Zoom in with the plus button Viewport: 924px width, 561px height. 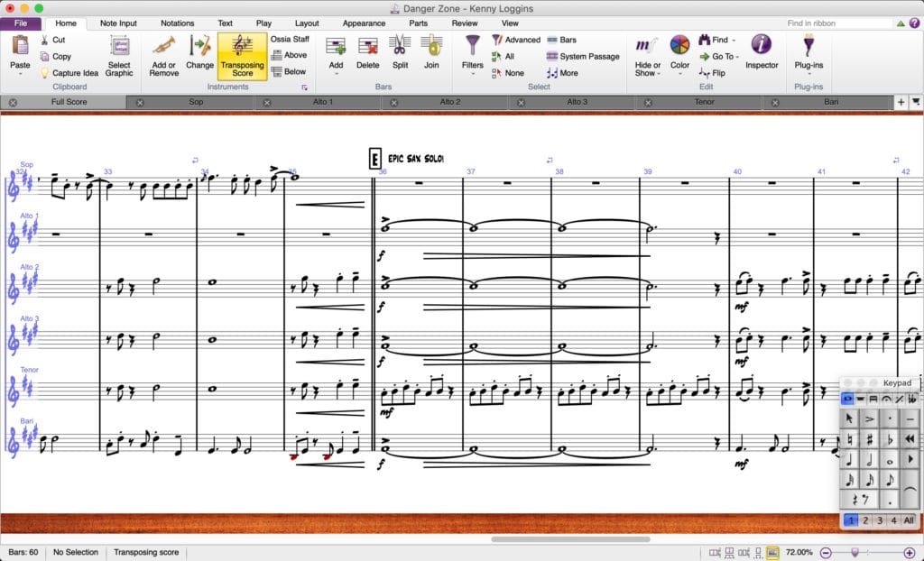910,553
